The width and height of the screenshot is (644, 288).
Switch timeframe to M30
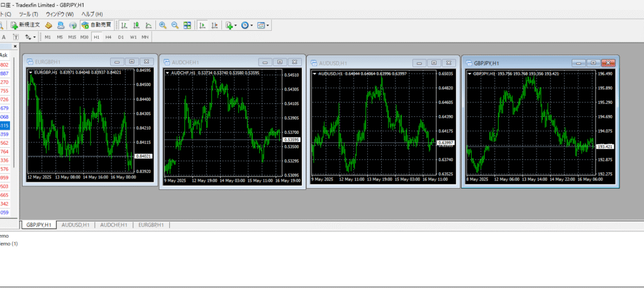pyautogui.click(x=84, y=37)
